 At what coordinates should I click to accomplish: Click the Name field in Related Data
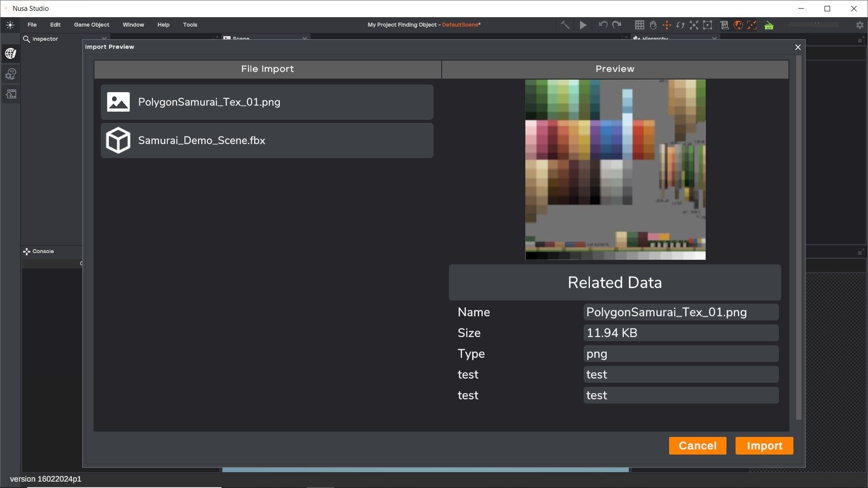click(680, 312)
